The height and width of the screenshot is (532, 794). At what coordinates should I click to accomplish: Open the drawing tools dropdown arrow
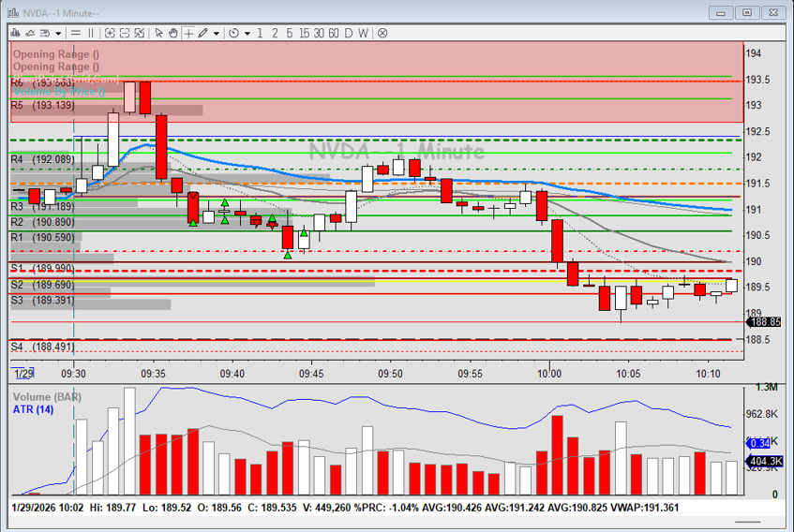click(x=217, y=34)
